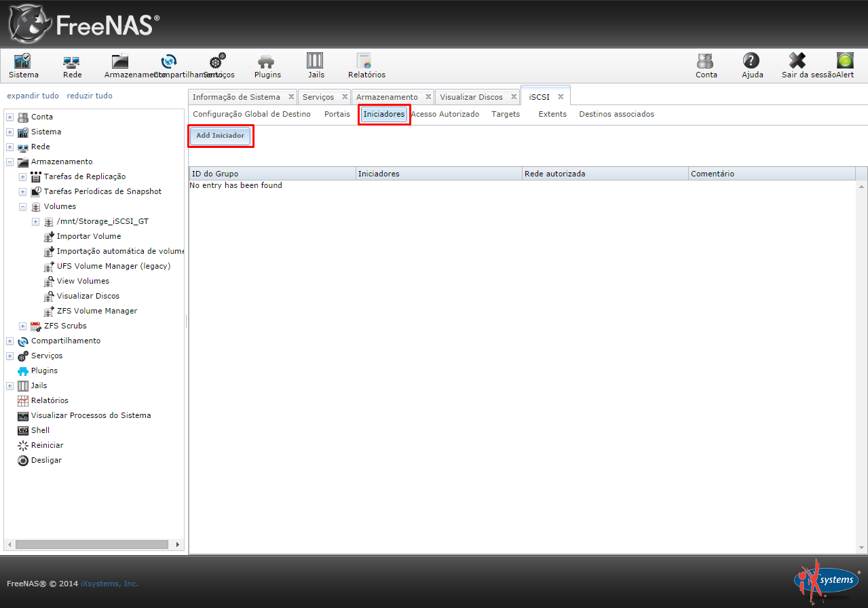This screenshot has width=868, height=608.
Task: Open the Rede network toolbar icon
Action: 72,62
